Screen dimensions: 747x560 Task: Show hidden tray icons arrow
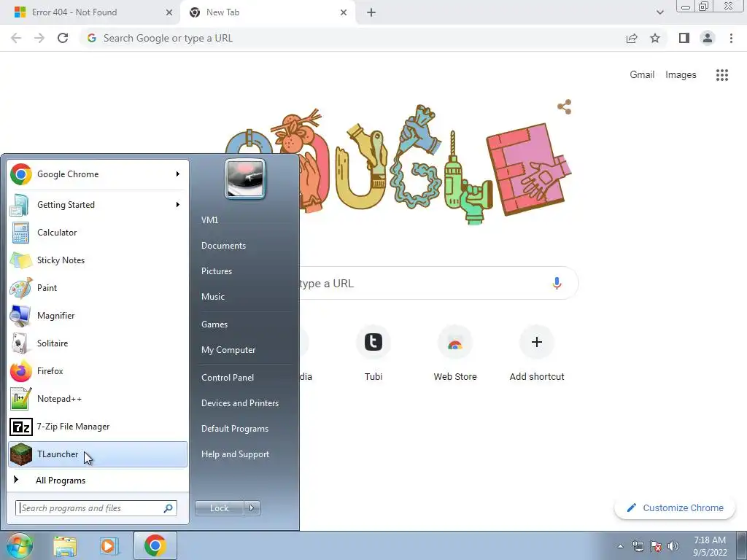pyautogui.click(x=620, y=546)
